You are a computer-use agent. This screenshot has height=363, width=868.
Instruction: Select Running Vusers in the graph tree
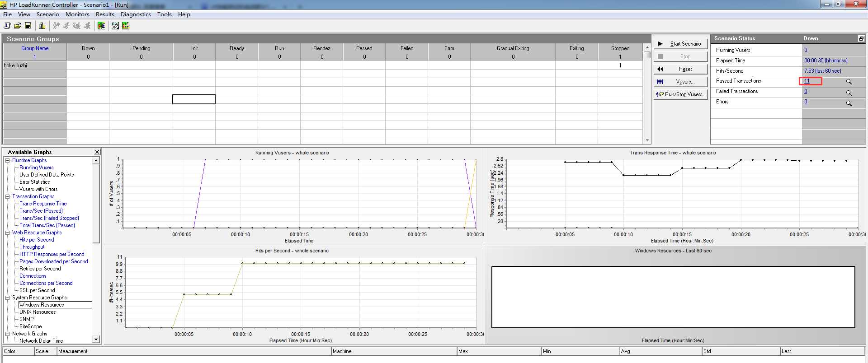pyautogui.click(x=36, y=168)
